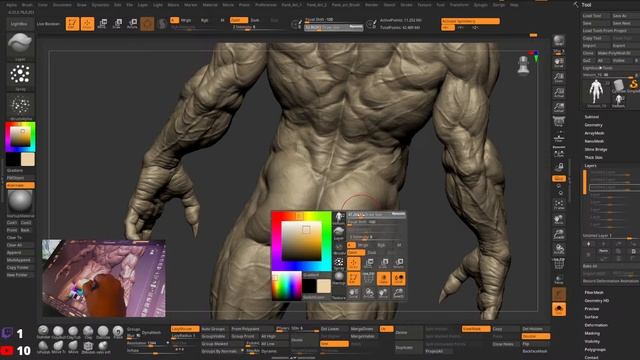Click the orange Draw mode button
The image size is (640, 360).
pos(87,24)
